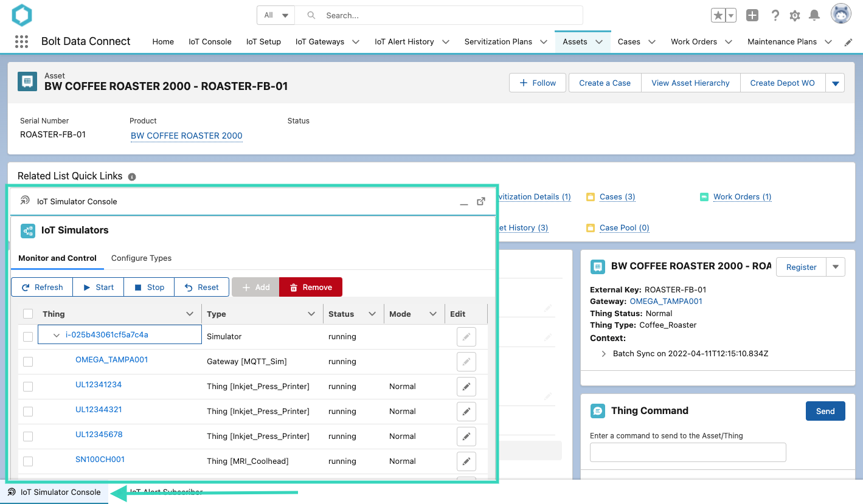863x504 pixels.
Task: Stop the selected simulator
Action: [x=149, y=288]
